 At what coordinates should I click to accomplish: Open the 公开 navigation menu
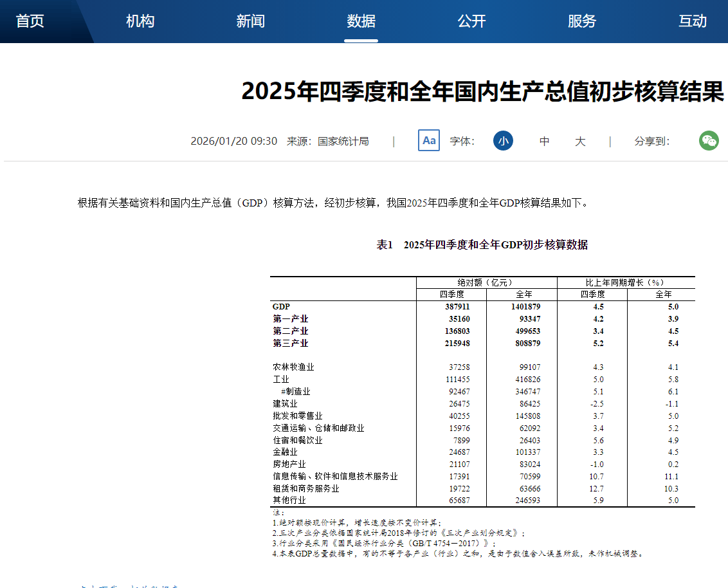tap(472, 21)
